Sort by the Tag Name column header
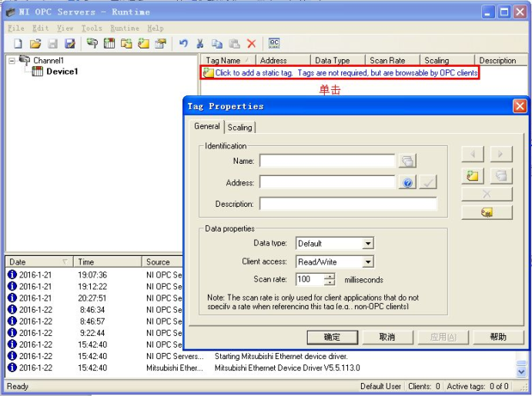Image resolution: width=532 pixels, height=396 pixels. click(x=228, y=61)
